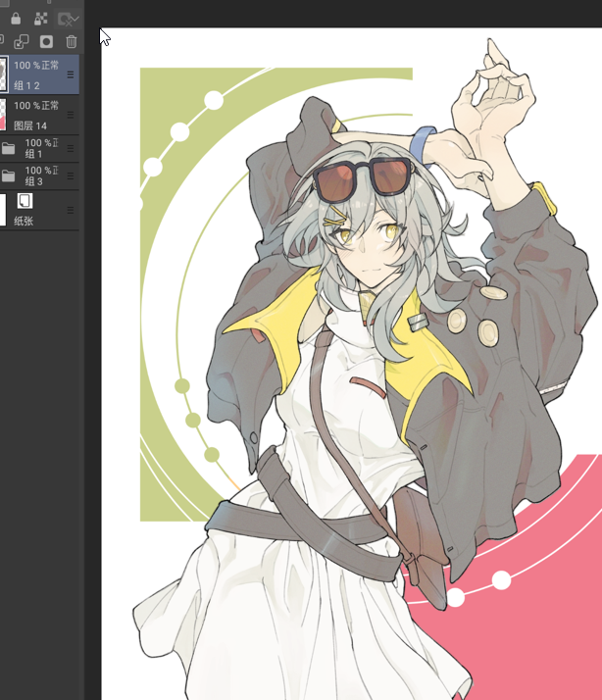
Task: Select the layer named 图层 14
Action: [30, 125]
